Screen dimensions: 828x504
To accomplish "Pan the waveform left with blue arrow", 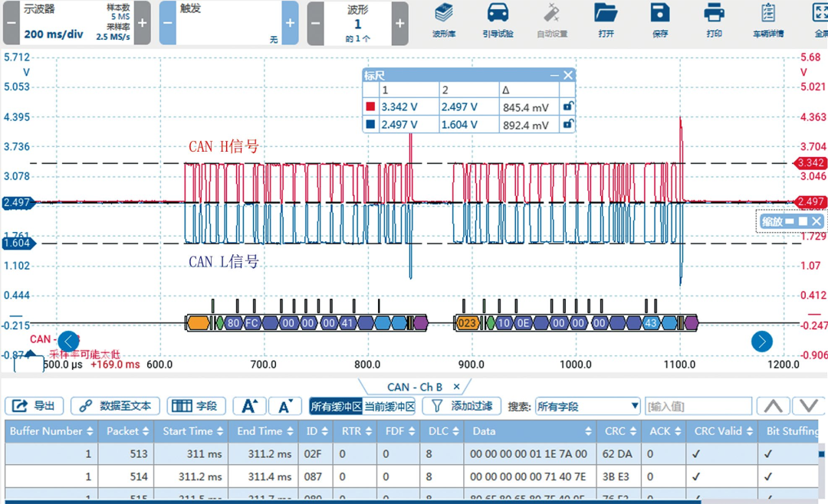I will [x=68, y=342].
